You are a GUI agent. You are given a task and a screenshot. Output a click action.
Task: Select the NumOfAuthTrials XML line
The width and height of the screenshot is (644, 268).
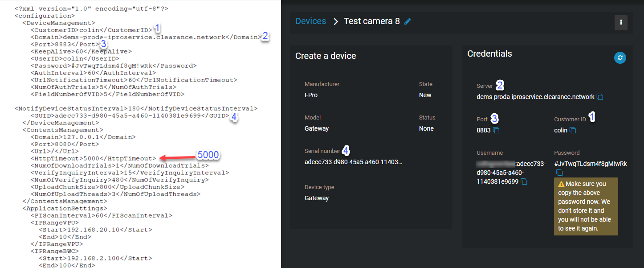[103, 87]
